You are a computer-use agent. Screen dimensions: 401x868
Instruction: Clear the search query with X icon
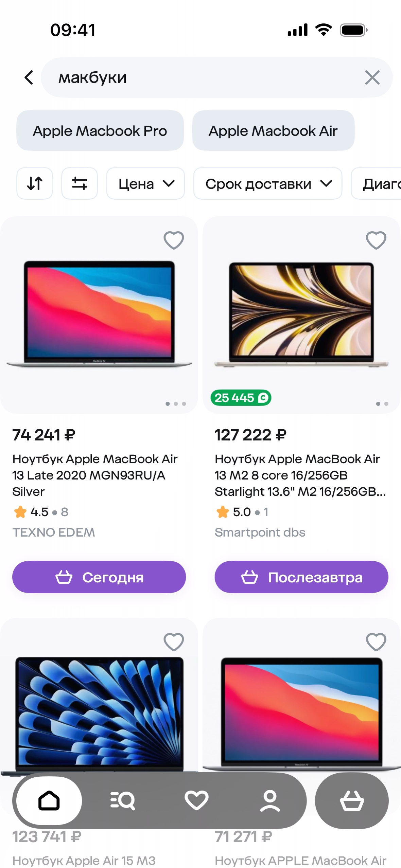[x=372, y=77]
